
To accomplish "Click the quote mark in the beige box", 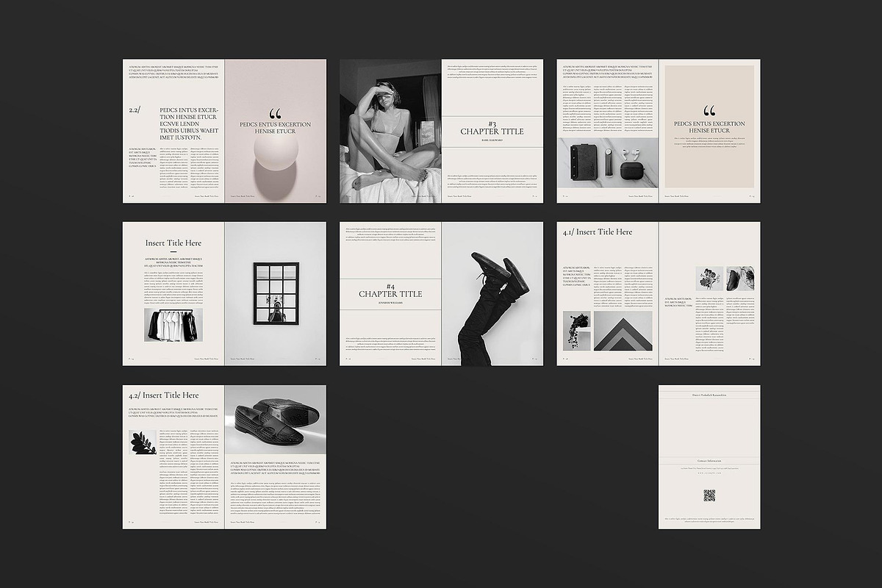I will coord(709,112).
